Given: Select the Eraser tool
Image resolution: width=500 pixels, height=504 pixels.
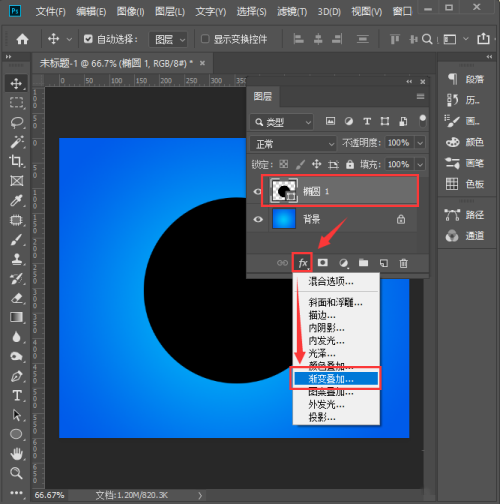Looking at the screenshot, I should tap(16, 298).
